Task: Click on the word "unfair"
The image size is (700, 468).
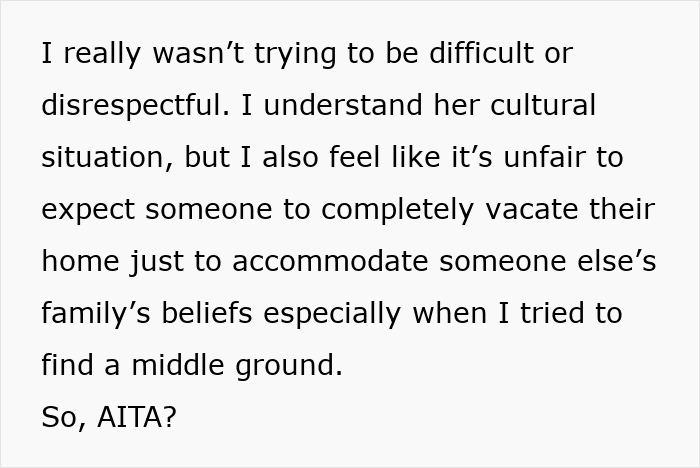Action: pyautogui.click(x=538, y=158)
